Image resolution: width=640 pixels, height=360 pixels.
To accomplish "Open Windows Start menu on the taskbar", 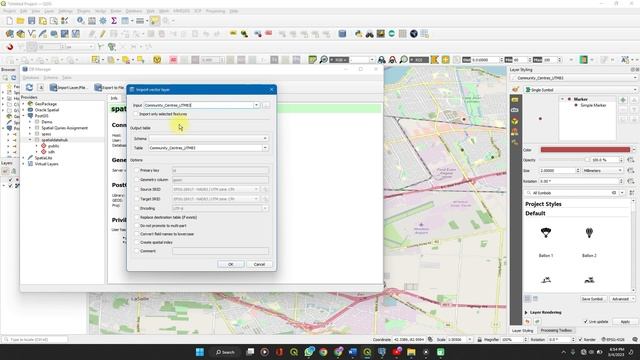I will click(200, 352).
